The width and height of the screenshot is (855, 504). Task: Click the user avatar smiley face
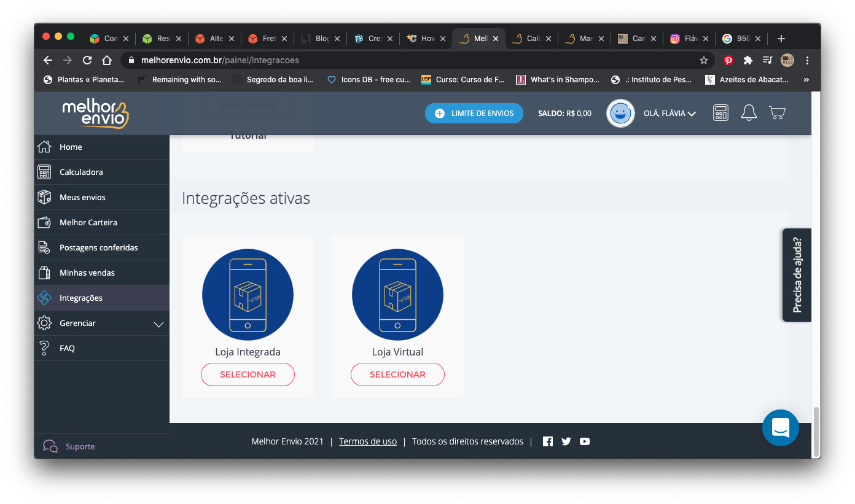tap(620, 113)
